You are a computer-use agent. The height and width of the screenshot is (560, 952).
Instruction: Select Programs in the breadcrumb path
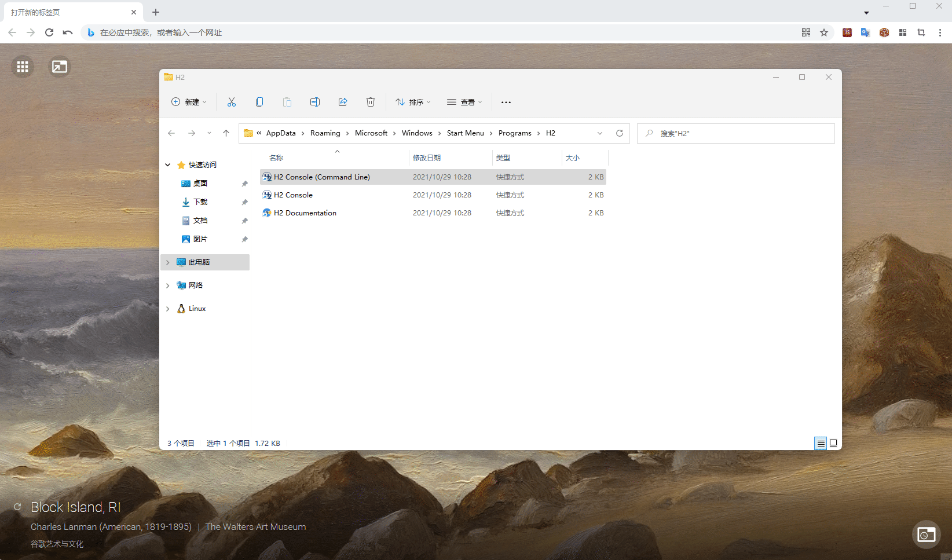click(515, 133)
